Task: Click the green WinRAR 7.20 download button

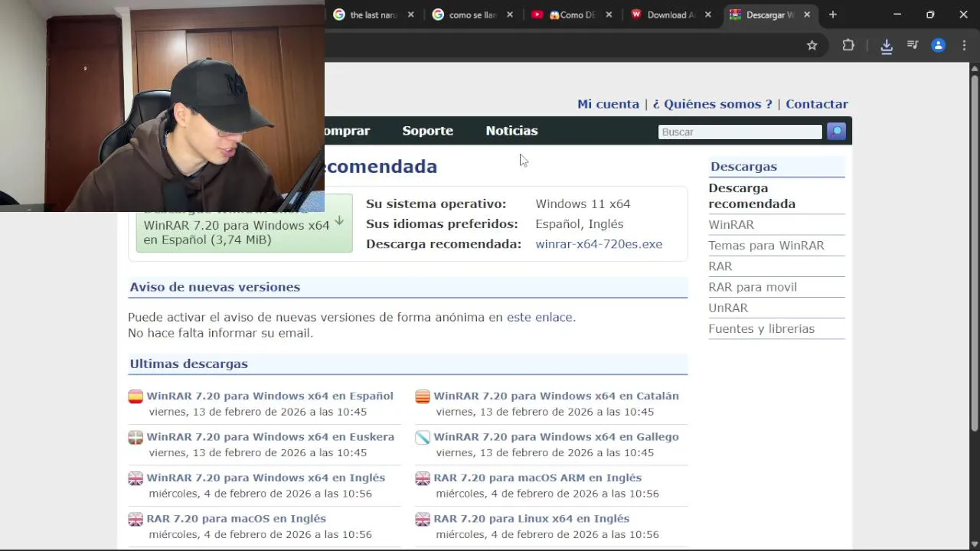Action: coord(244,231)
